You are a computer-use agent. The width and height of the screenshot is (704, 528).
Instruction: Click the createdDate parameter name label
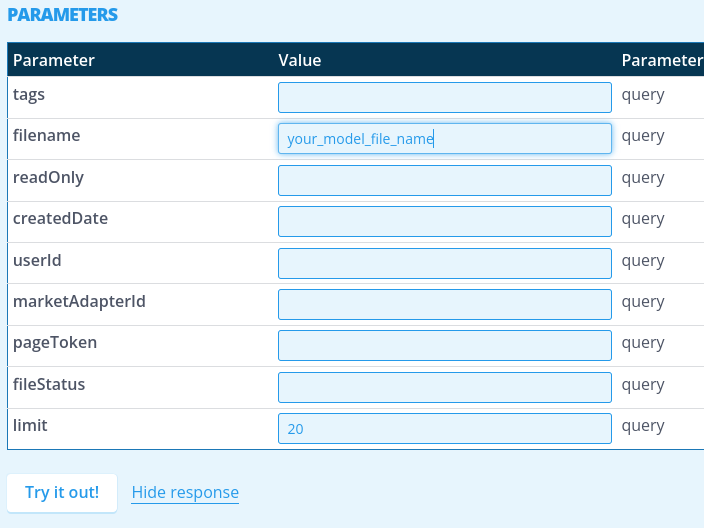tap(60, 218)
